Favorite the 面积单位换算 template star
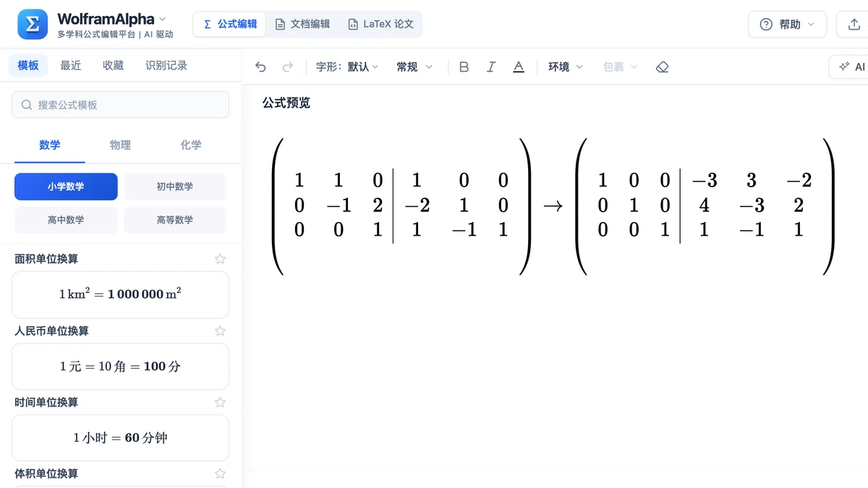 (x=221, y=259)
